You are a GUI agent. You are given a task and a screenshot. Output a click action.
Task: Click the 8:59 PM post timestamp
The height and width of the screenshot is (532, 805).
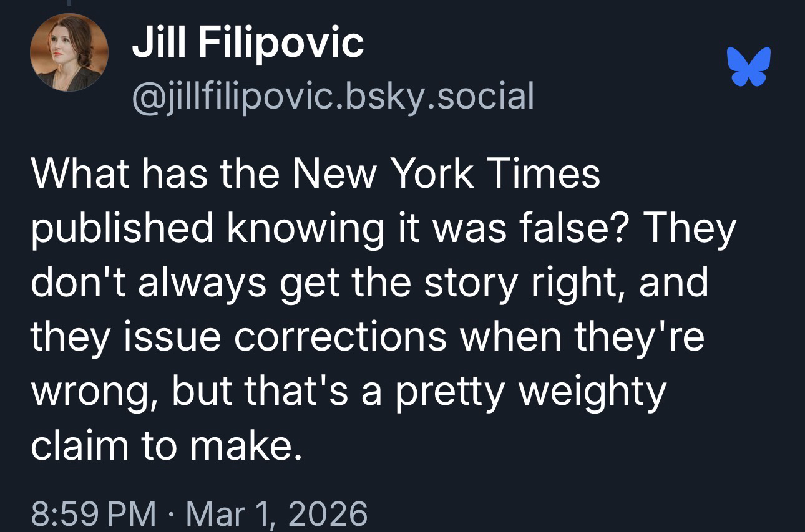[94, 515]
